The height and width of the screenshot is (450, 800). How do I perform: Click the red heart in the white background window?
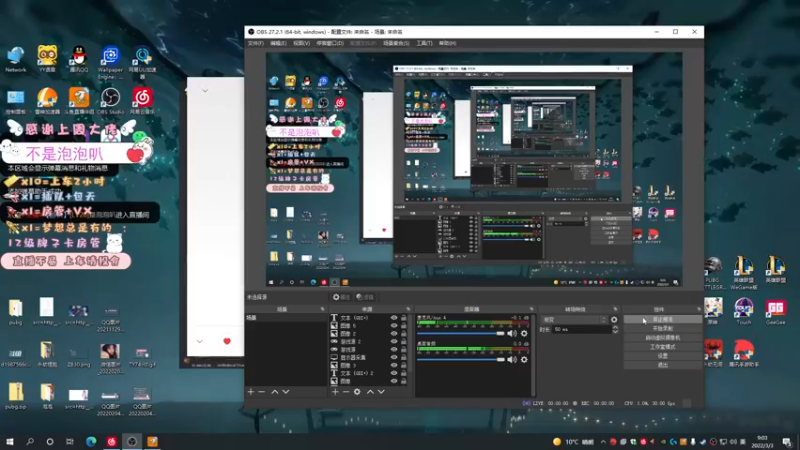pyautogui.click(x=227, y=341)
